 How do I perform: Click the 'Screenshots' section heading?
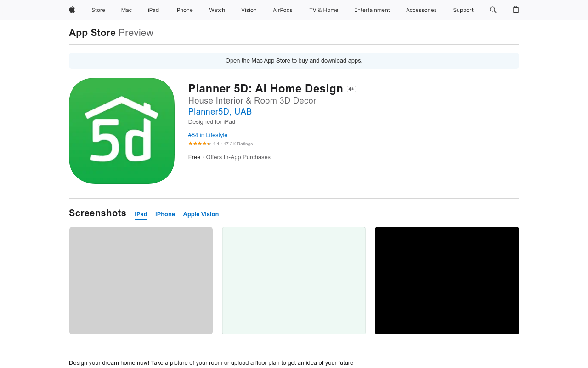click(97, 213)
